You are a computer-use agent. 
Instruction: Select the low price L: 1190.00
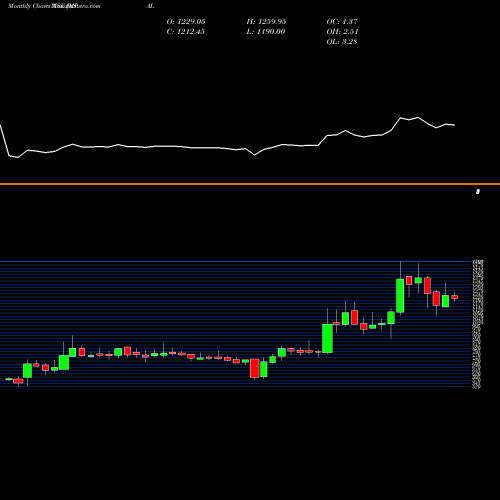(266, 32)
